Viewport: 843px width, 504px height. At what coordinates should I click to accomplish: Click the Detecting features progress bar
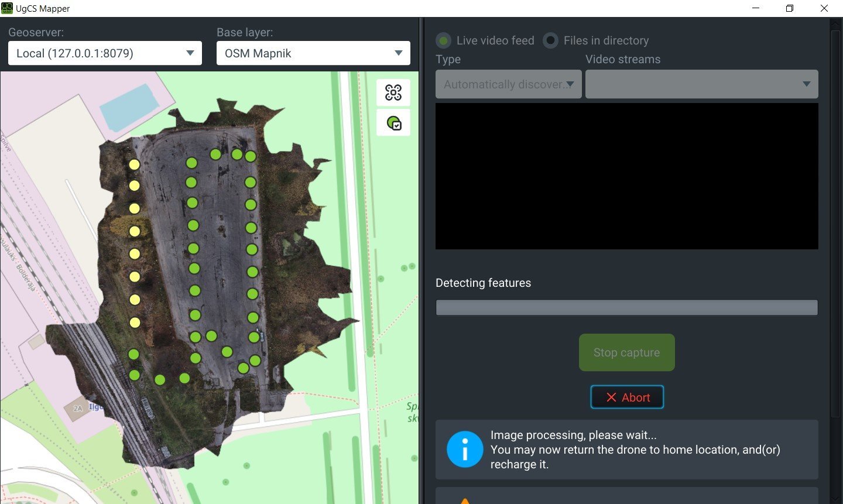click(x=626, y=307)
